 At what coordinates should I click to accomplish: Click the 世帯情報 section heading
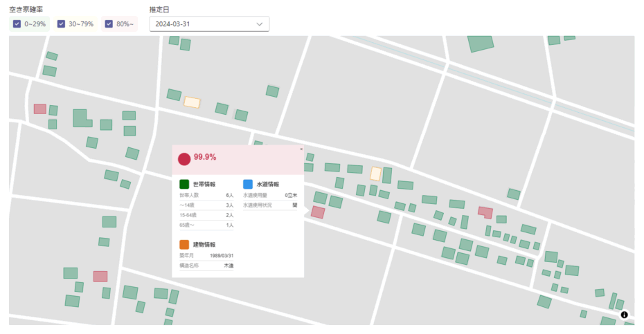point(204,185)
